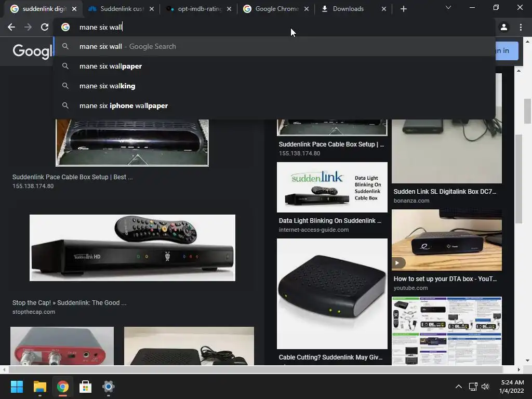Open 'Stop the Cap! » Suddenlink' link

[x=69, y=303]
